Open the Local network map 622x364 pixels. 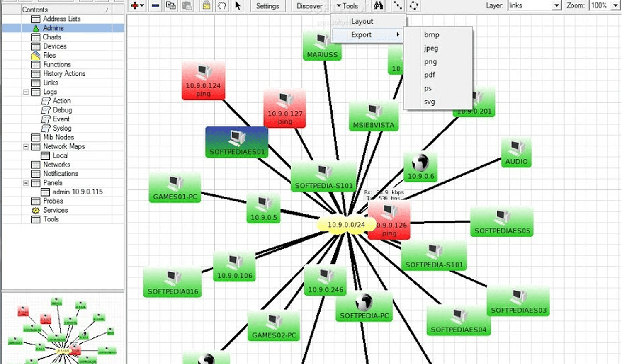tap(61, 155)
